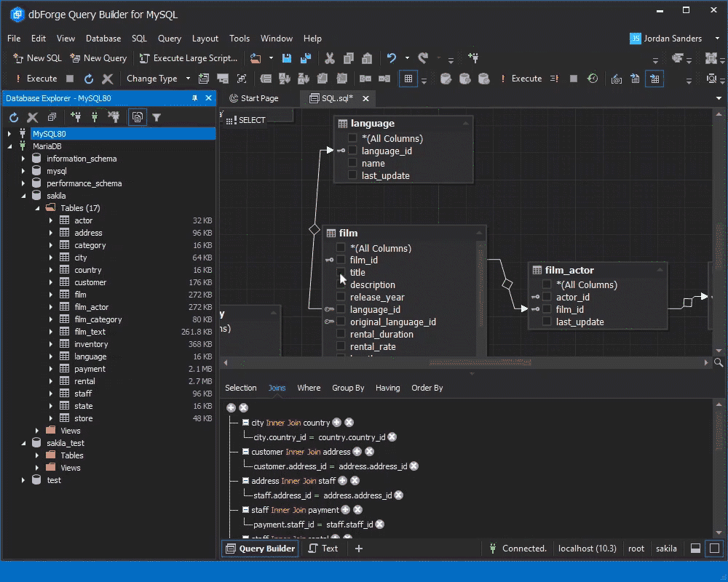Image resolution: width=728 pixels, height=582 pixels.
Task: Click the New SQL button
Action: [x=38, y=58]
